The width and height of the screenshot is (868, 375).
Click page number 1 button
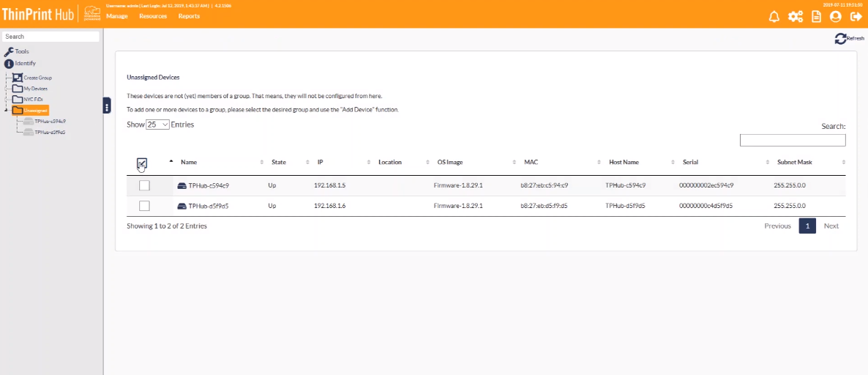point(807,226)
